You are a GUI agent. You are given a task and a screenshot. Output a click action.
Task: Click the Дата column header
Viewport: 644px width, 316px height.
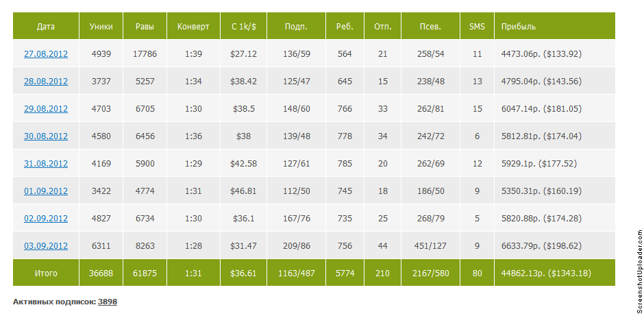tap(46, 26)
